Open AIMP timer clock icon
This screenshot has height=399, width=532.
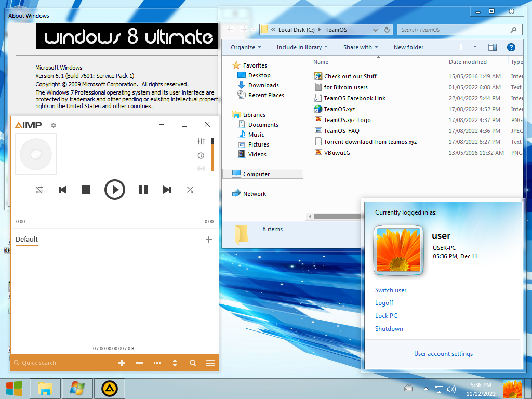pos(201,156)
